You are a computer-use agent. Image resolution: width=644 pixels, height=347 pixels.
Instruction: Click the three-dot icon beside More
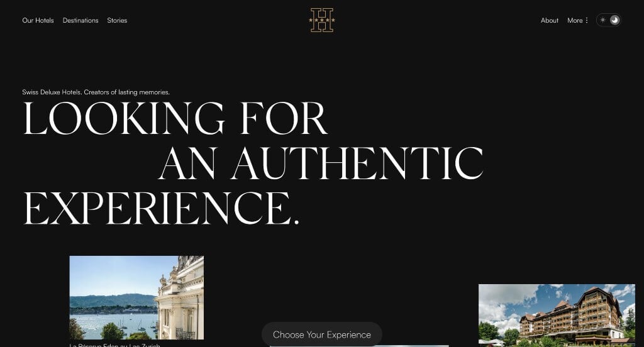pyautogui.click(x=587, y=20)
